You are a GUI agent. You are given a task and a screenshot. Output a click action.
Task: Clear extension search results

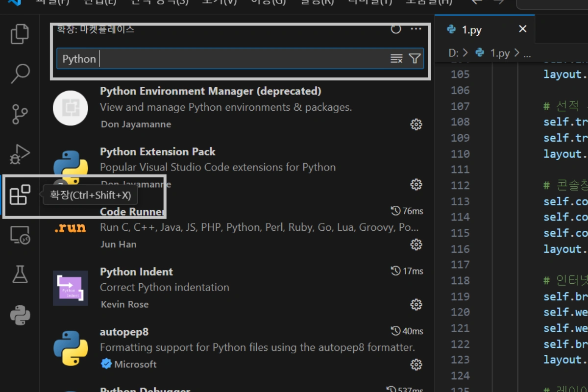pos(396,59)
